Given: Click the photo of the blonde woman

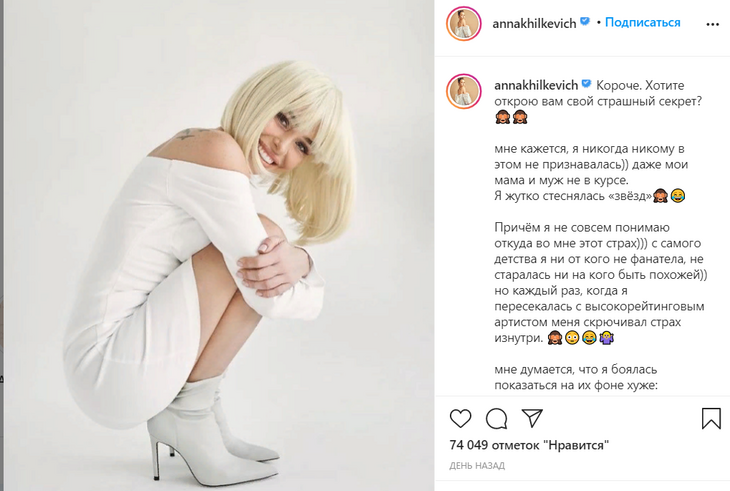Looking at the screenshot, I should click(x=219, y=245).
